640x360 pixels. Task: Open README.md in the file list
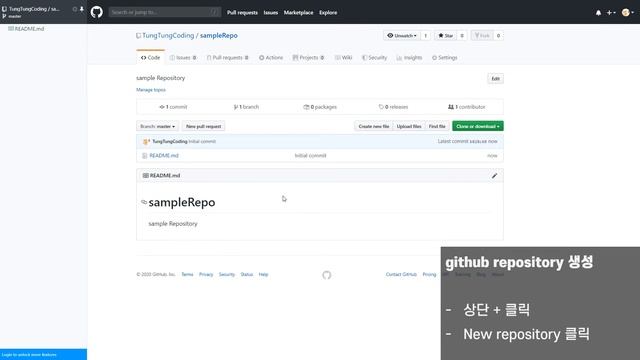(x=164, y=156)
